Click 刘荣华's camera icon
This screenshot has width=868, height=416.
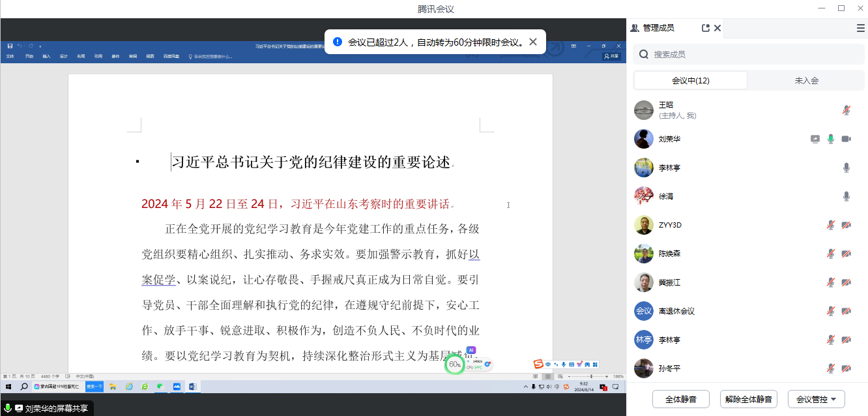(x=846, y=139)
